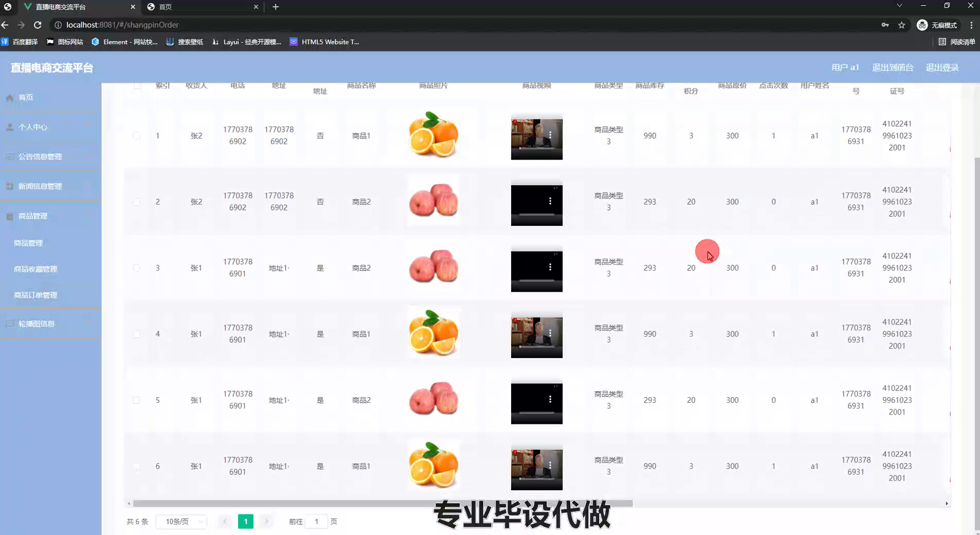This screenshot has height=535, width=980.
Task: Open the 图标网站 bookmark
Action: pyautogui.click(x=65, y=42)
